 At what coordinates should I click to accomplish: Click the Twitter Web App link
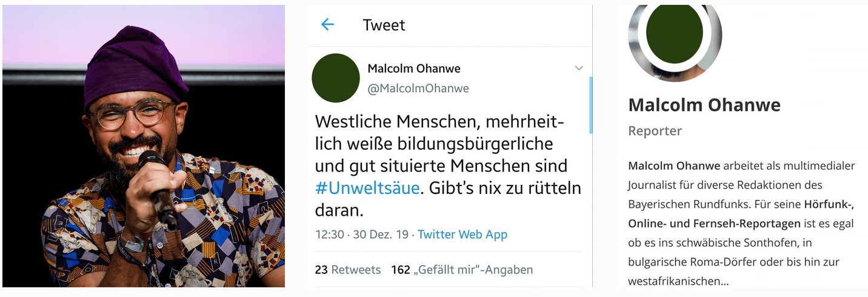[462, 235]
